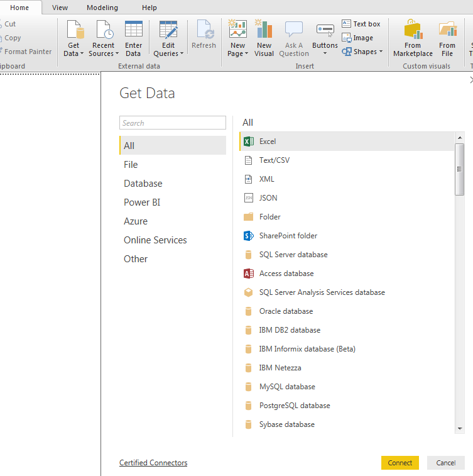Screen dimensions: 473x476
Task: Open the Help ribbon tab
Action: click(x=149, y=8)
